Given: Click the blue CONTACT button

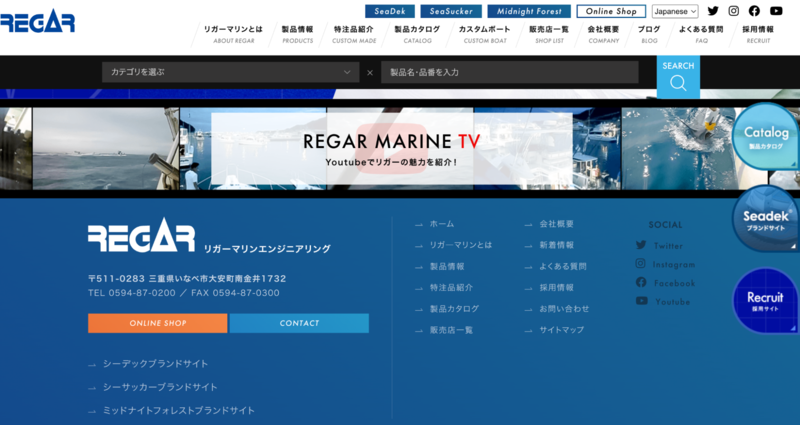Looking at the screenshot, I should click(x=299, y=323).
